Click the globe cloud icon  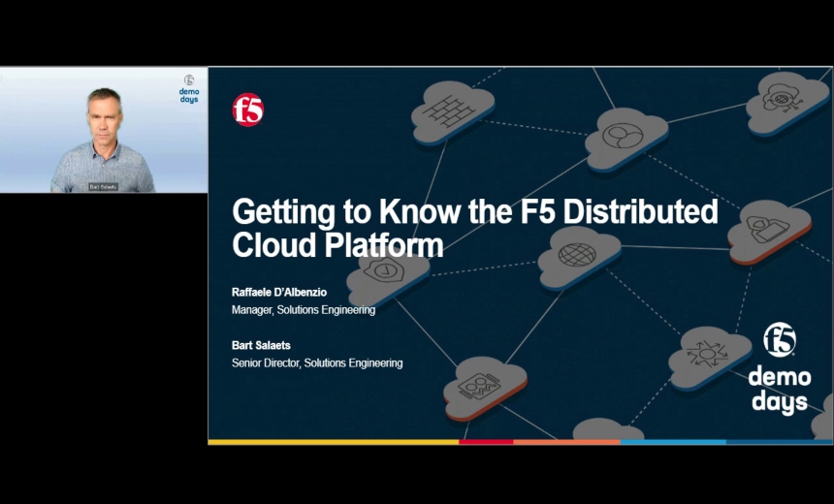pos(578,254)
